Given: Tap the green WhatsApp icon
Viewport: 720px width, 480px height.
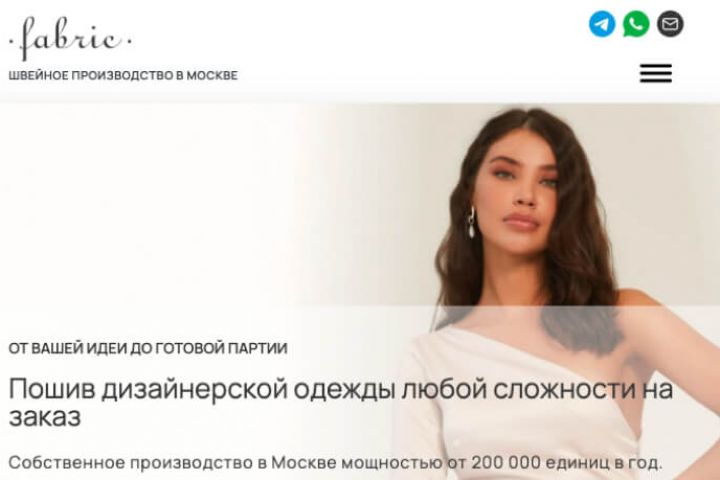Looking at the screenshot, I should pos(636,24).
